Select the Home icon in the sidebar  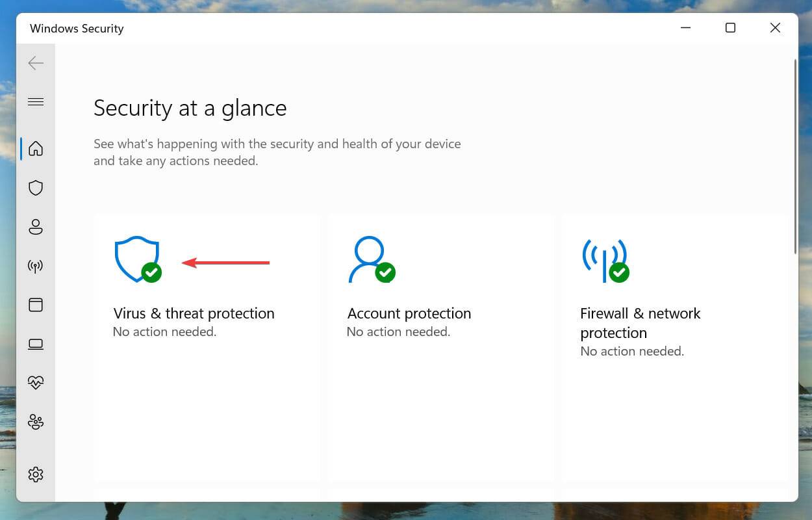[36, 148]
